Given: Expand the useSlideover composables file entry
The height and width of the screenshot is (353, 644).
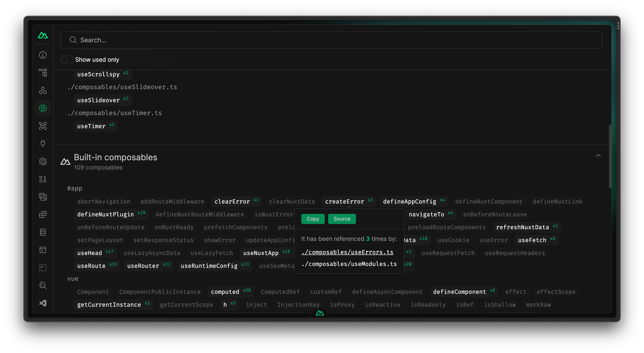Looking at the screenshot, I should [x=122, y=87].
